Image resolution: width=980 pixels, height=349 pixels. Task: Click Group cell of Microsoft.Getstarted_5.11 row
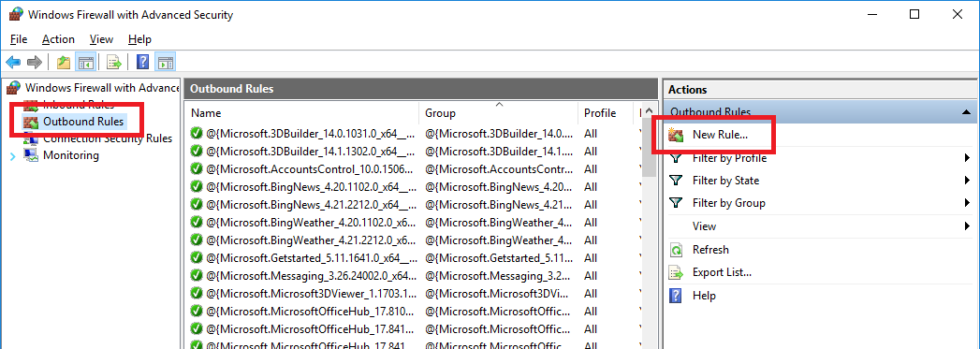[x=498, y=257]
